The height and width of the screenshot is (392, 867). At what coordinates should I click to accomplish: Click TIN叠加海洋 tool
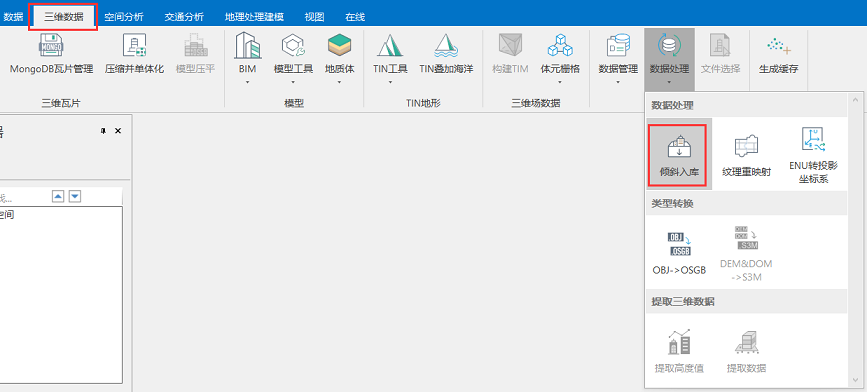click(x=446, y=54)
